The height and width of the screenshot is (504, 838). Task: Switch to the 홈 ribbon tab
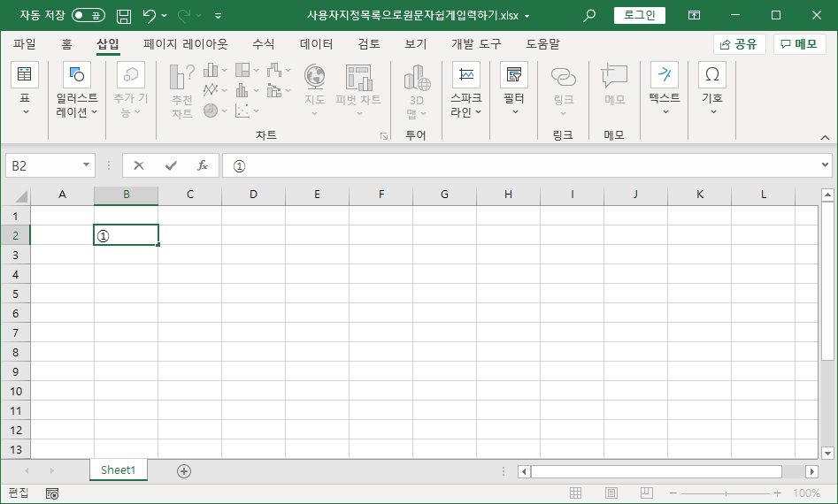[66, 44]
